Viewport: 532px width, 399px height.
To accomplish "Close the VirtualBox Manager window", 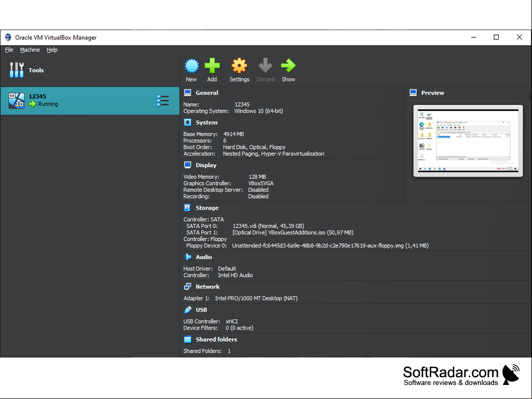I will [x=519, y=37].
